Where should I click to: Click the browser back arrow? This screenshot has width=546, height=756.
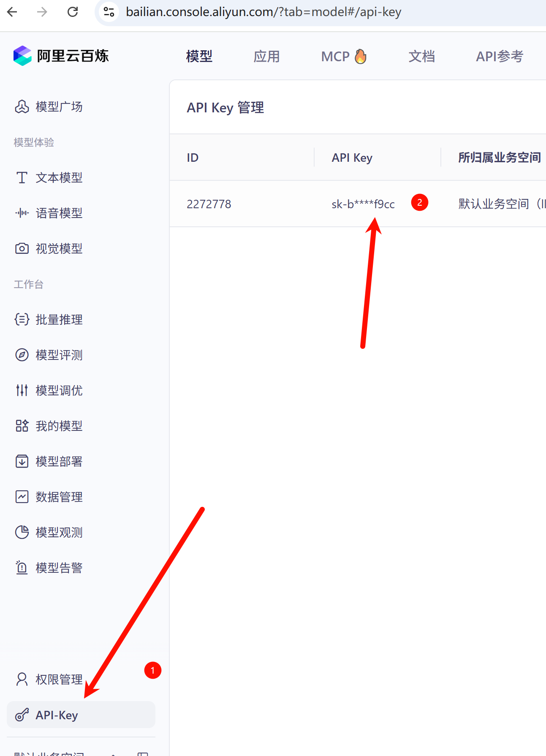[x=12, y=12]
